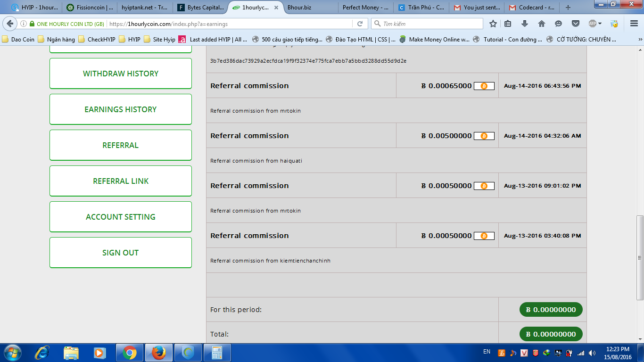The image size is (644, 362).
Task: Open Account Setting
Action: tap(121, 217)
